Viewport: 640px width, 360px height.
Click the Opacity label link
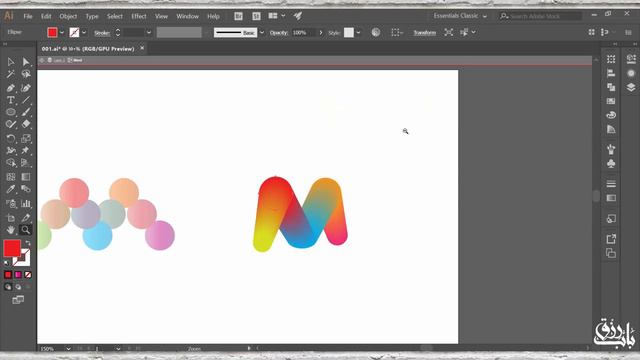278,33
